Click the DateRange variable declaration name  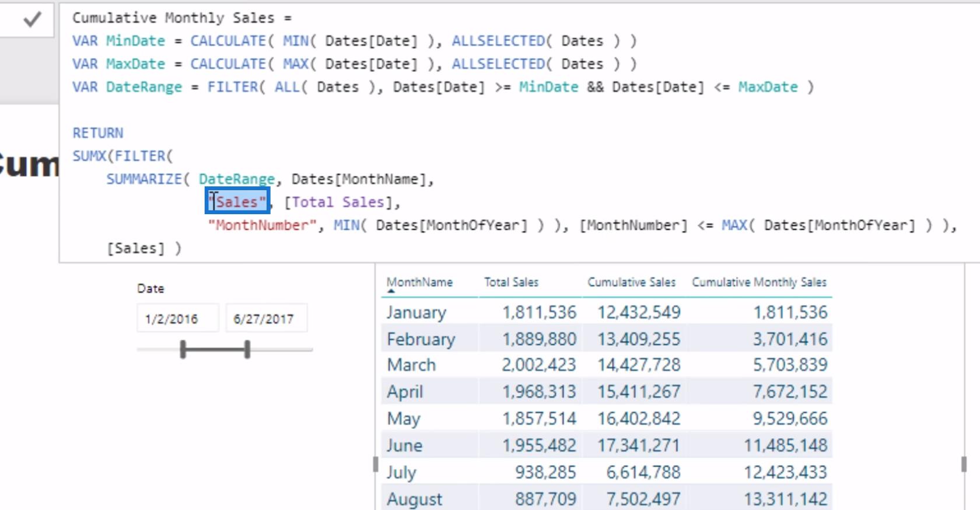(144, 87)
